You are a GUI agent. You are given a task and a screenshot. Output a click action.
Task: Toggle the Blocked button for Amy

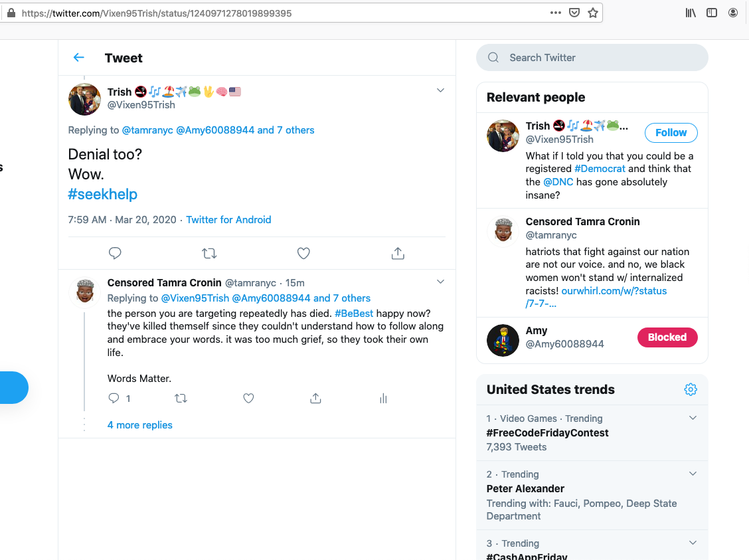[667, 337]
